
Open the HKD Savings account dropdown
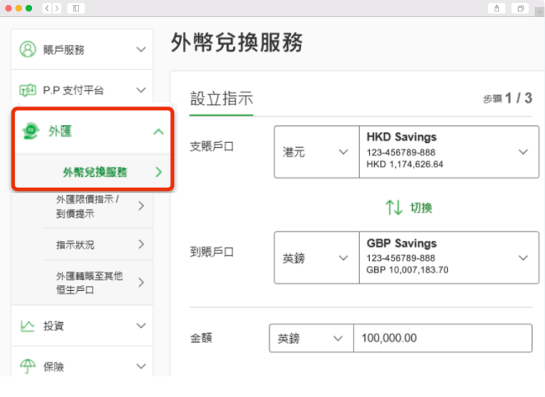point(449,152)
